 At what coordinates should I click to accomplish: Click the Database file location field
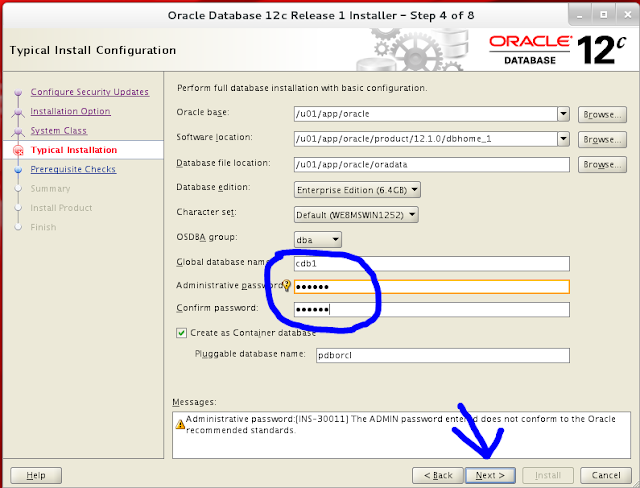[x=432, y=164]
